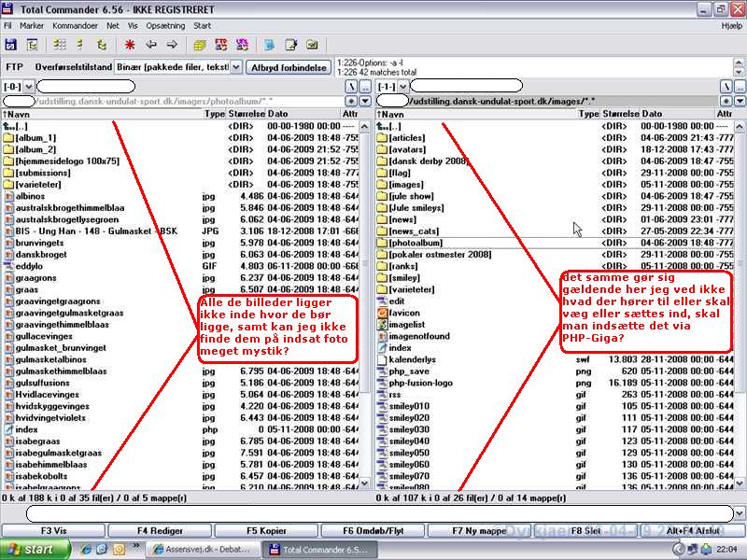The width and height of the screenshot is (747, 560).
Task: Click the FTP new connection icon
Action: [242, 45]
